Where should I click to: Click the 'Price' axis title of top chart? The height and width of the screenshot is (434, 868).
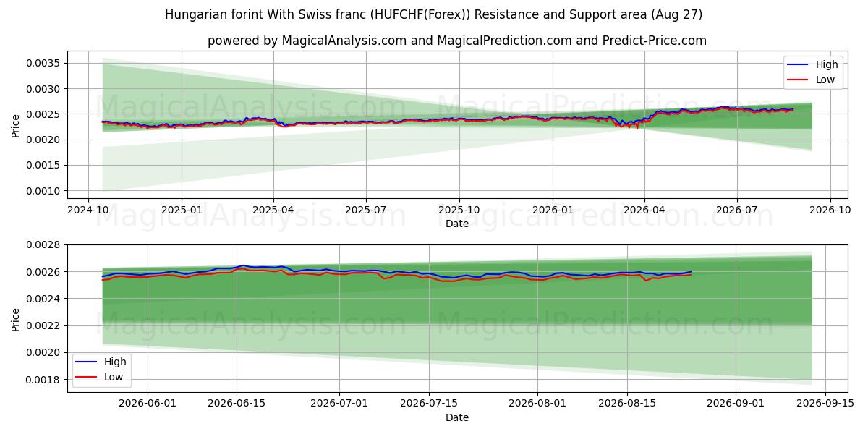tap(16, 125)
